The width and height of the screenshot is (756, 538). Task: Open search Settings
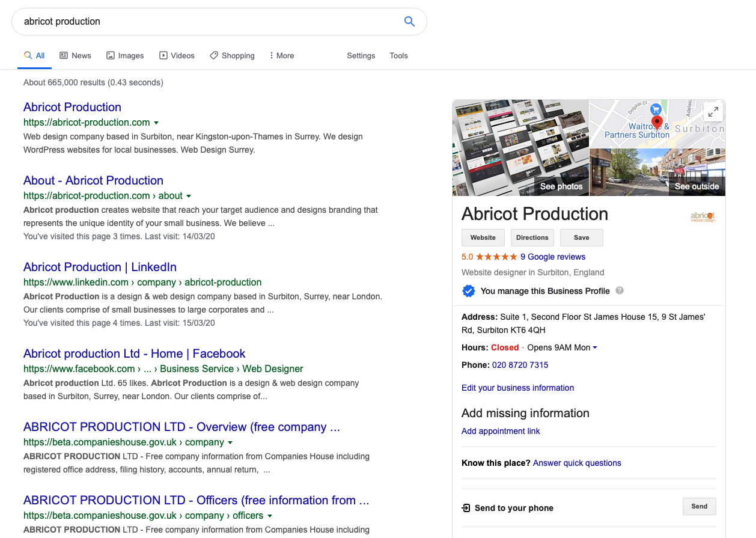coord(361,55)
